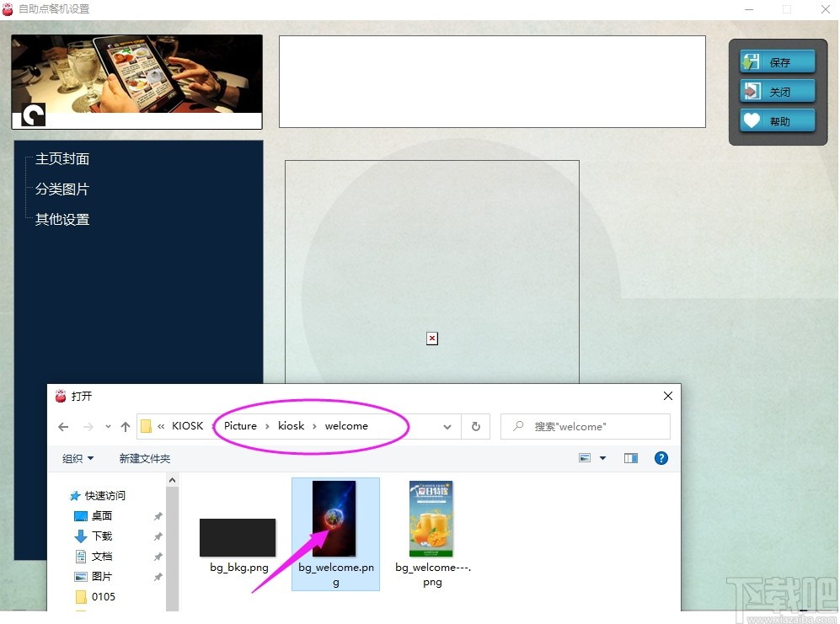840x624 pixels.
Task: Select bg_bkg.png file
Action: [238, 546]
